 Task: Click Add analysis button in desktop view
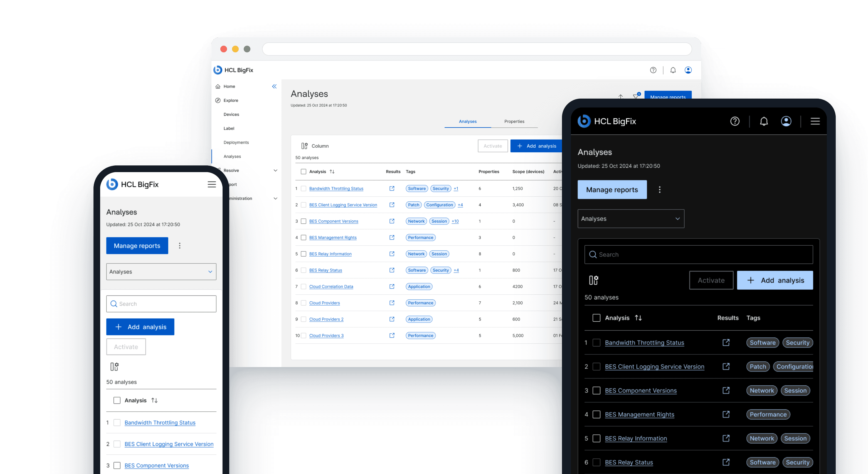point(536,146)
